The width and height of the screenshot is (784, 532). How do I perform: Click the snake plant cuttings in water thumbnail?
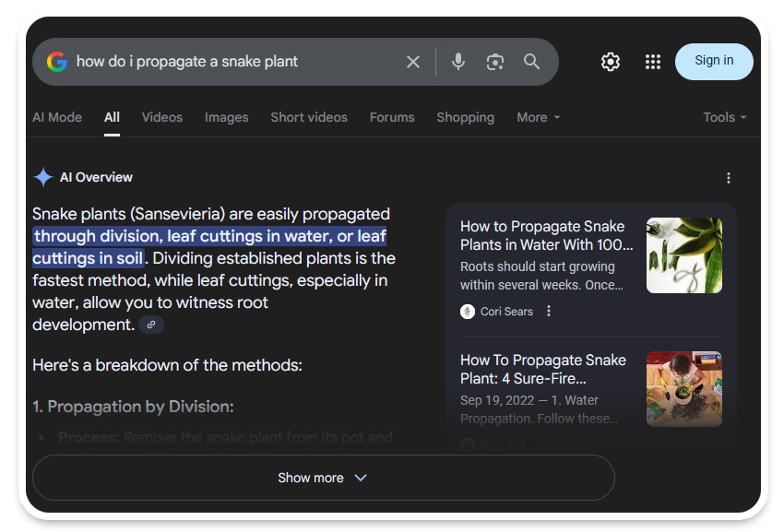(x=683, y=255)
